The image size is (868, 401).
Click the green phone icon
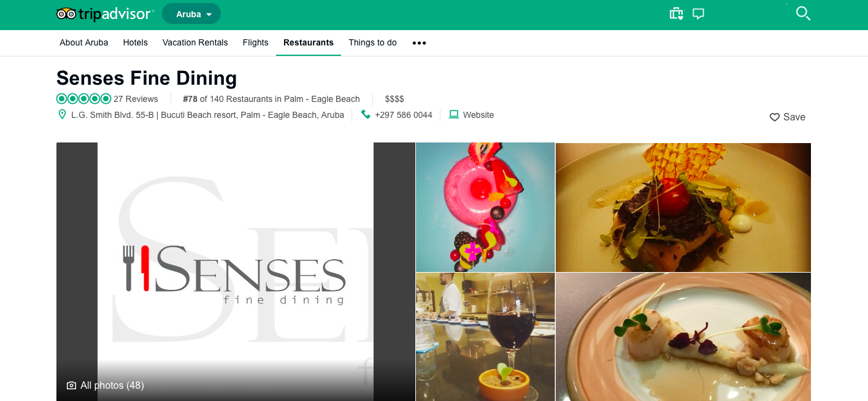point(366,115)
